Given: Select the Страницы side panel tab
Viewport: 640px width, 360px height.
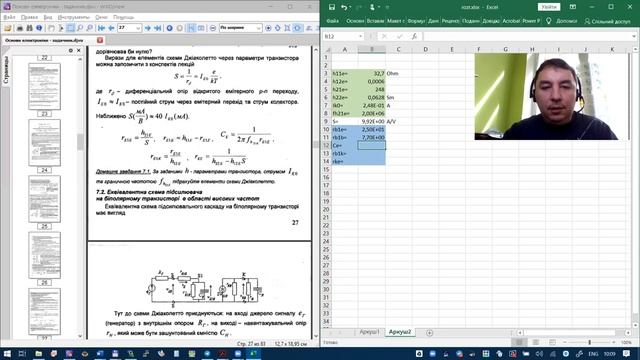Looking at the screenshot, I should 6,70.
